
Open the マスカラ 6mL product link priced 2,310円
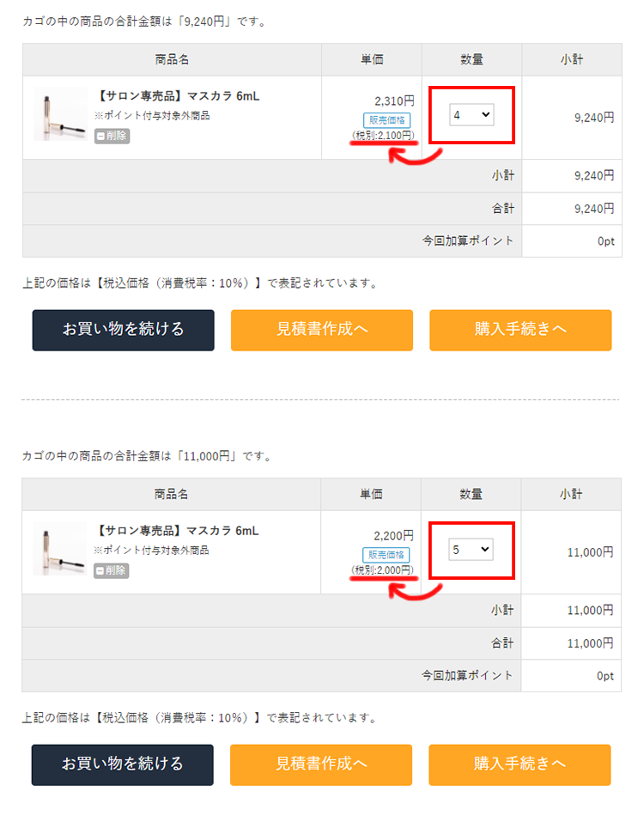tap(179, 96)
